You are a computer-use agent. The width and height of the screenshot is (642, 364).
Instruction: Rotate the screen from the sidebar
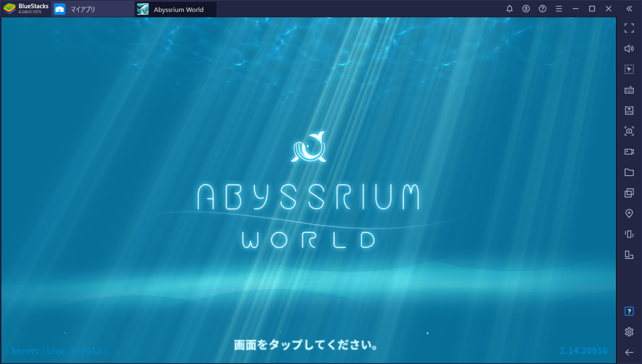pos(629,255)
